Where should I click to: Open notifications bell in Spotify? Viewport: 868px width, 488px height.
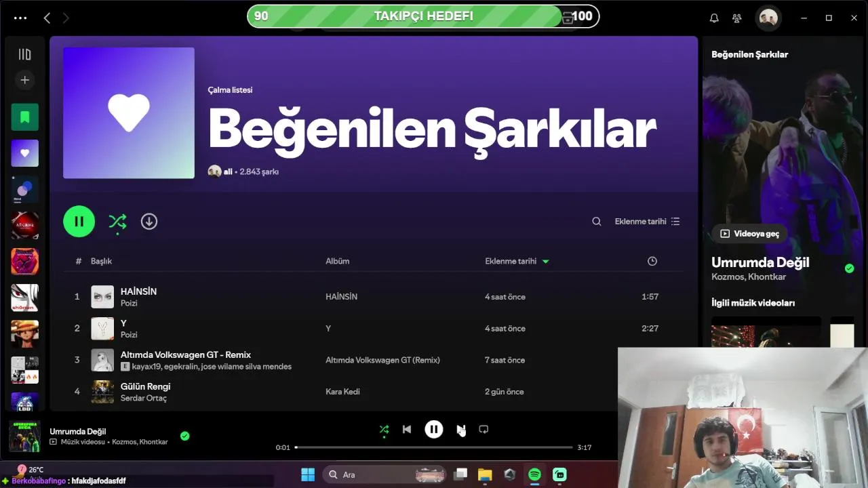[714, 18]
